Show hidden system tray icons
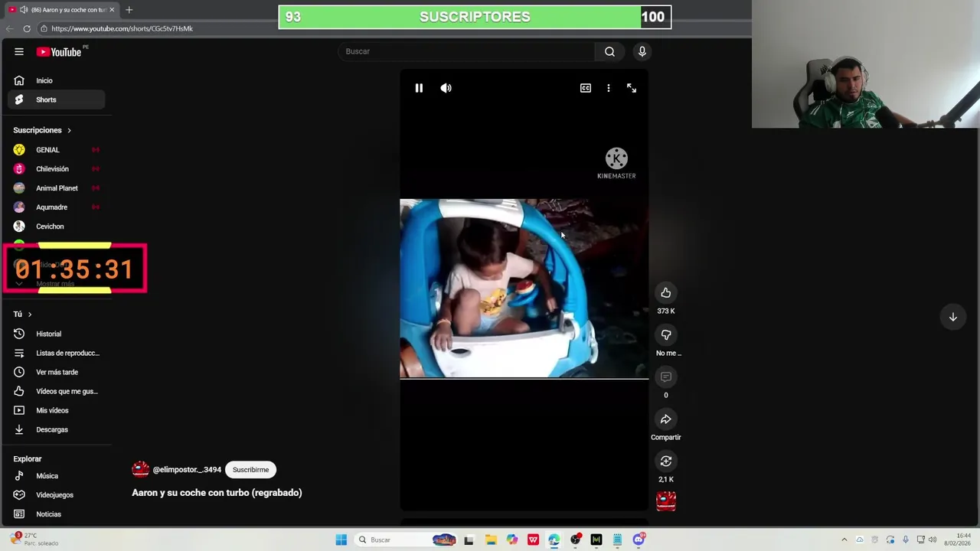This screenshot has width=980, height=551. pyautogui.click(x=844, y=540)
